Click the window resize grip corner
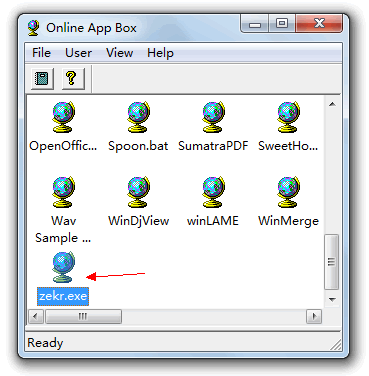The width and height of the screenshot is (369, 376). pos(336,345)
